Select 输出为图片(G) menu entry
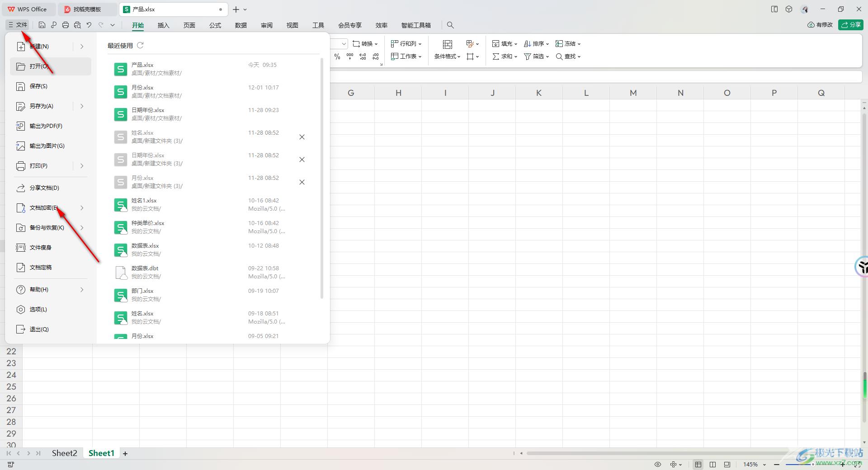This screenshot has height=470, width=868. (x=50, y=146)
